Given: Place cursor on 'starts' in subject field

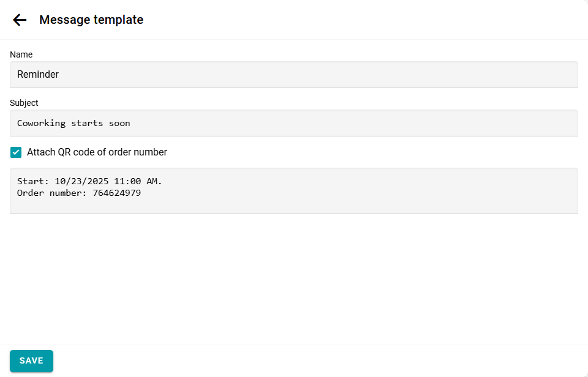Looking at the screenshot, I should [x=87, y=123].
